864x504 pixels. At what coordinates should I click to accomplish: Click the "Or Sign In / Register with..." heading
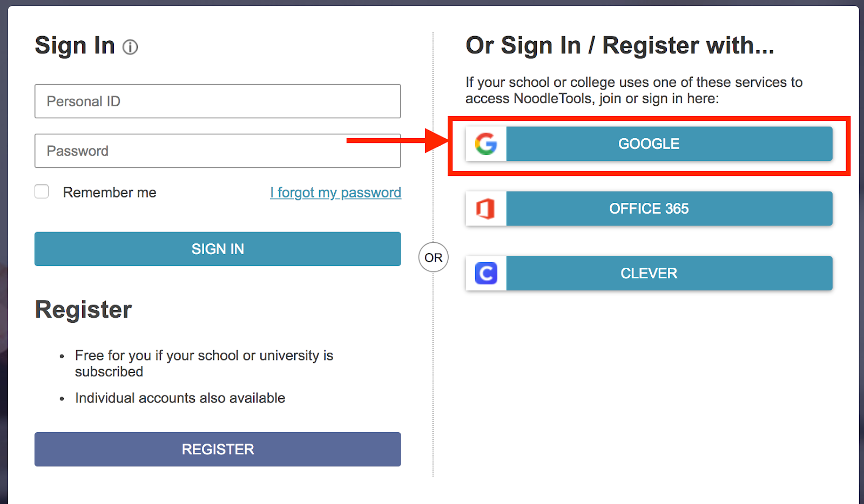click(620, 46)
